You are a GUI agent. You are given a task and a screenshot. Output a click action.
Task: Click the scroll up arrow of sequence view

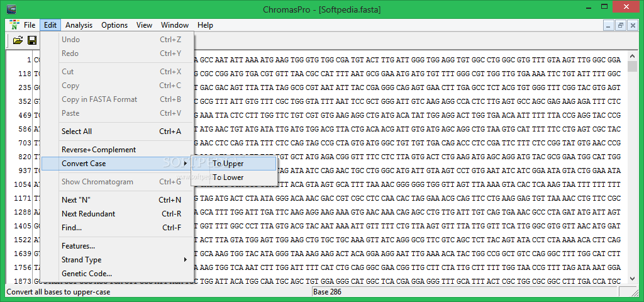pyautogui.click(x=632, y=56)
